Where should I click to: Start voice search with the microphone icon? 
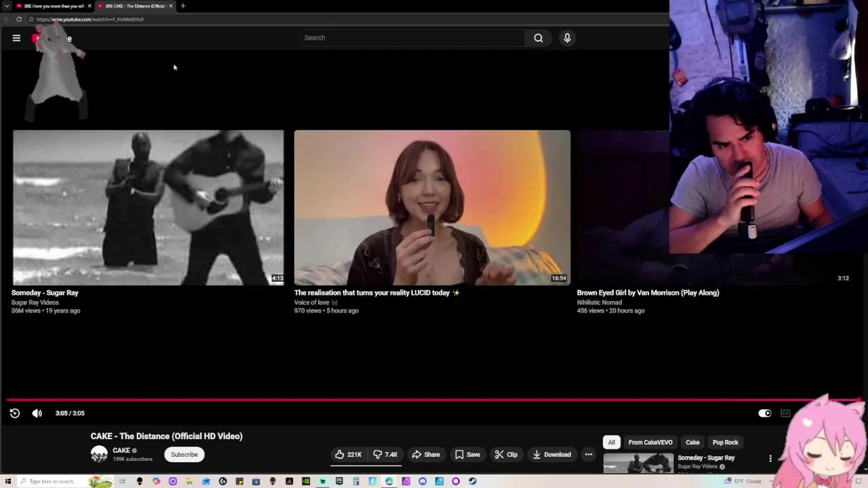(x=568, y=38)
